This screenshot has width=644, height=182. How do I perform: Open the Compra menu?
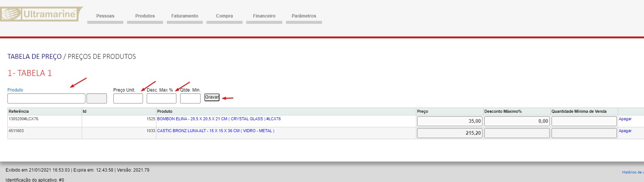pyautogui.click(x=224, y=16)
